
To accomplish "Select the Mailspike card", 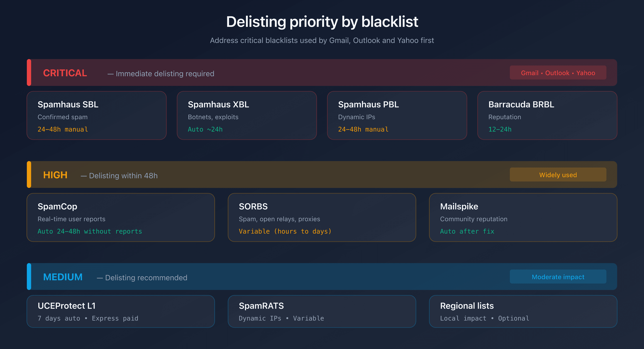I will [523, 217].
